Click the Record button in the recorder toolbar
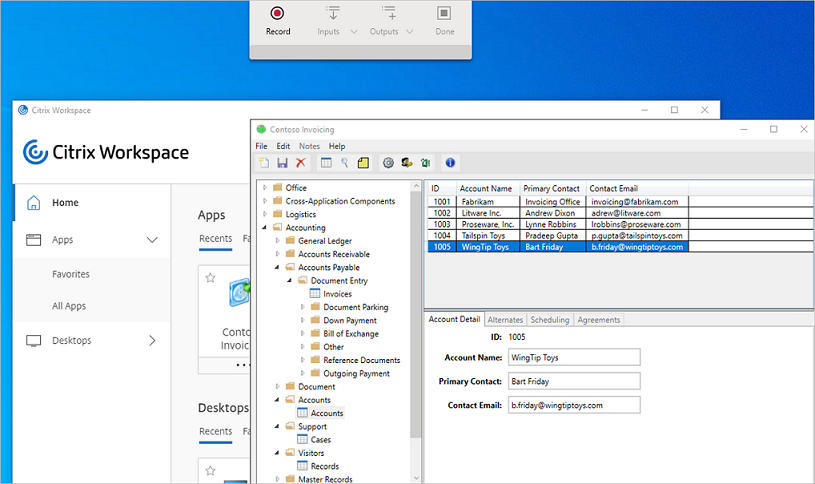 click(x=278, y=21)
